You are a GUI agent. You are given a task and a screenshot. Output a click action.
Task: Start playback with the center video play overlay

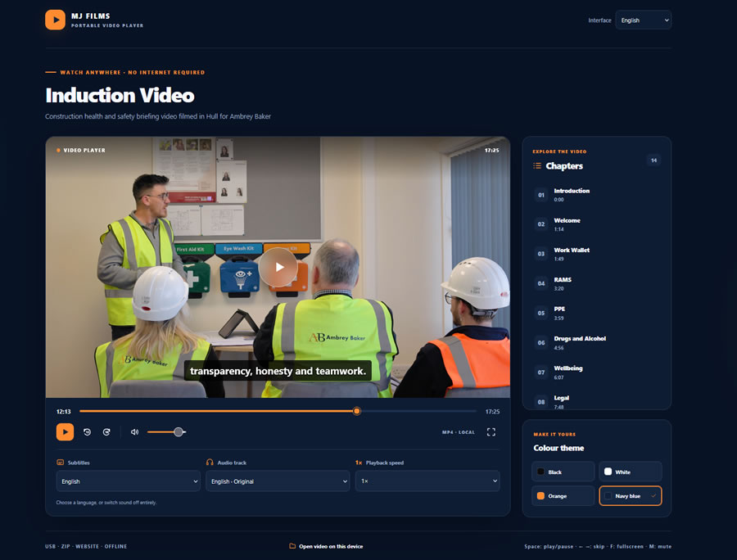pyautogui.click(x=278, y=267)
